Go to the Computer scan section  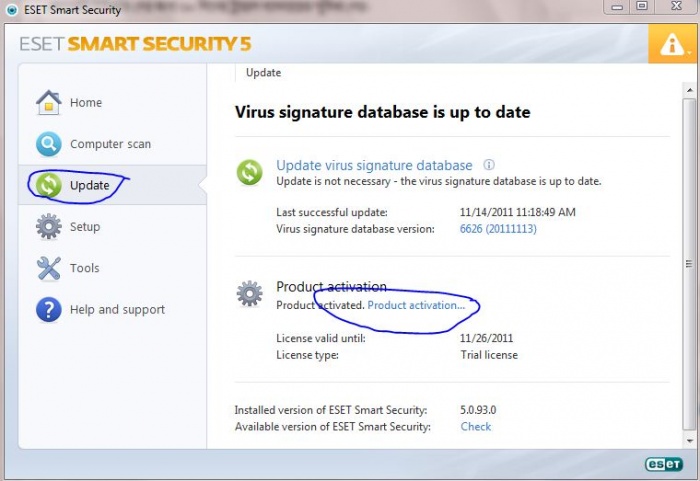click(x=110, y=144)
